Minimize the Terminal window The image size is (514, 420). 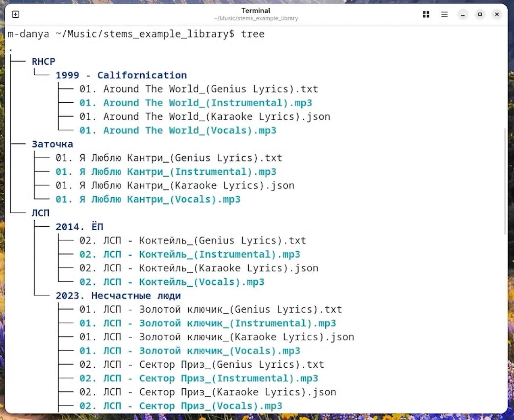(x=463, y=14)
